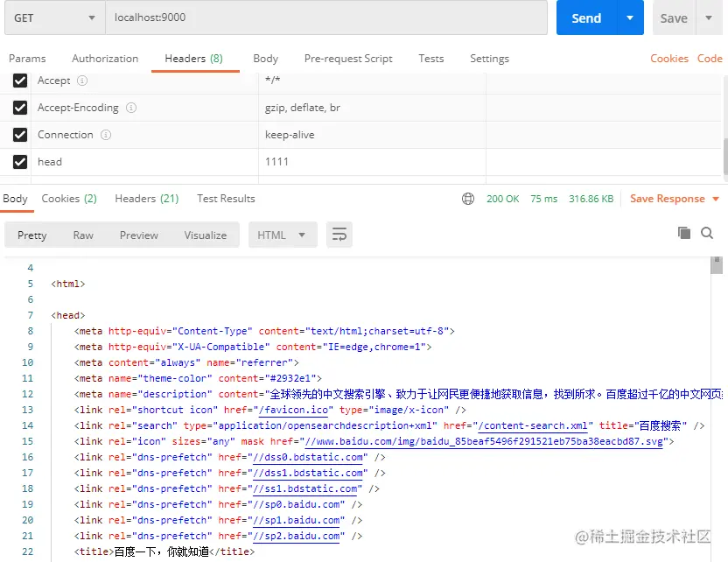Follow the //dss1.bdstatic.com link
Screen dimensions: 728x562
pyautogui.click(x=308, y=474)
